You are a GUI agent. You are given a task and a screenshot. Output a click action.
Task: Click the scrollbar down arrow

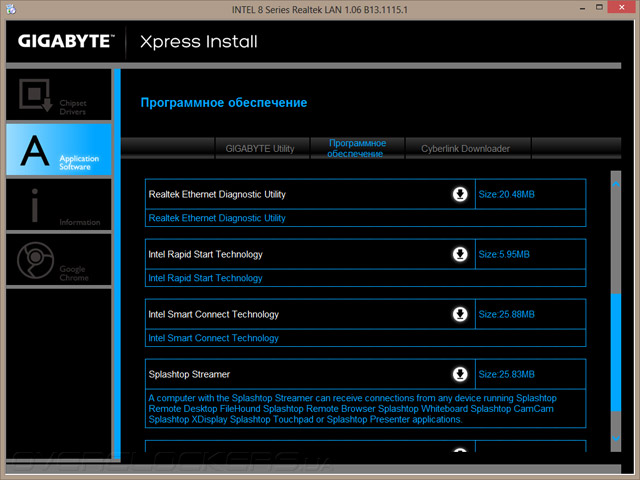616,438
